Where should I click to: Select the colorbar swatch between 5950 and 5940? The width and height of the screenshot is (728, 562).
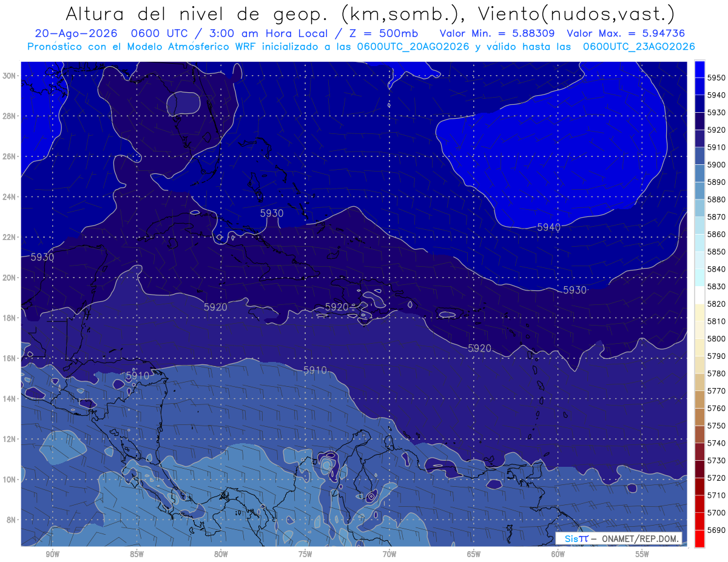click(699, 86)
